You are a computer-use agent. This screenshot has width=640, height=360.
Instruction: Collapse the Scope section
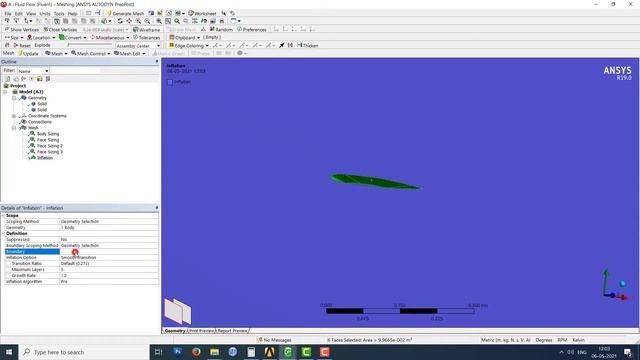pyautogui.click(x=3, y=216)
